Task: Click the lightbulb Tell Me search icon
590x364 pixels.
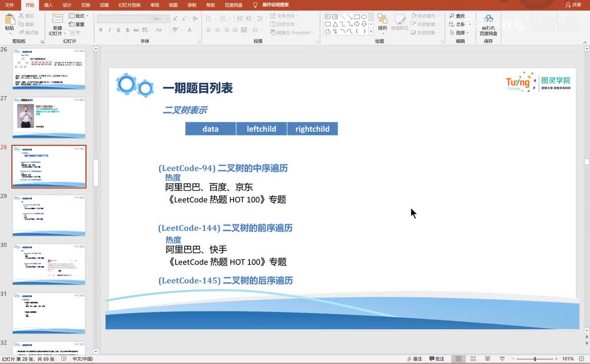Action: pos(255,5)
